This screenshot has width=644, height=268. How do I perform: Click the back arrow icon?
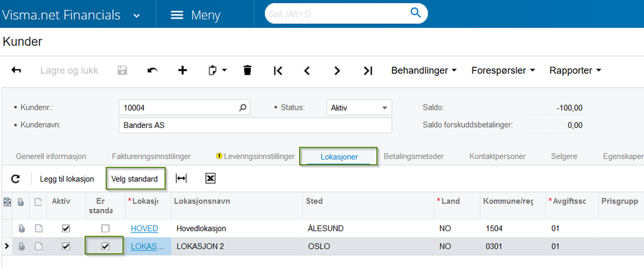click(16, 70)
